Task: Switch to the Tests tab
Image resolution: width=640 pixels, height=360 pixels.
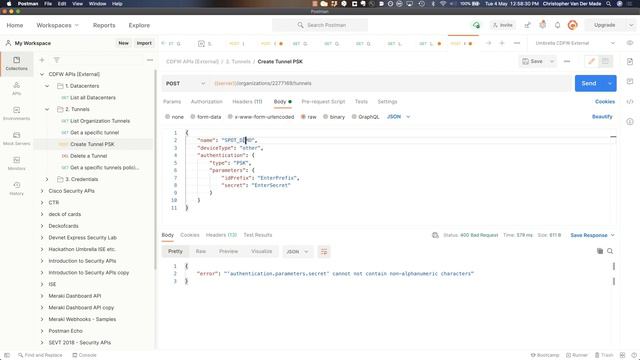Action: (x=361, y=102)
